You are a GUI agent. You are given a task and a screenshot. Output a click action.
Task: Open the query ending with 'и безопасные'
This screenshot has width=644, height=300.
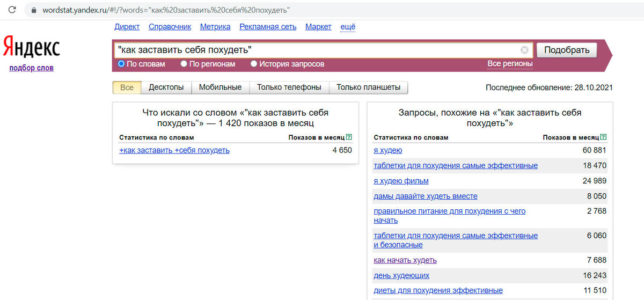click(x=456, y=240)
